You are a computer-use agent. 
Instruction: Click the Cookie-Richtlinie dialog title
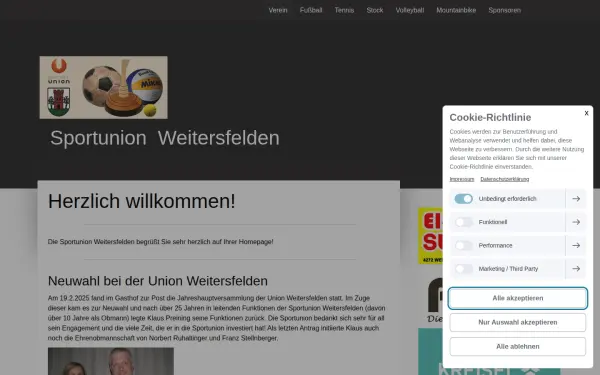pos(490,117)
